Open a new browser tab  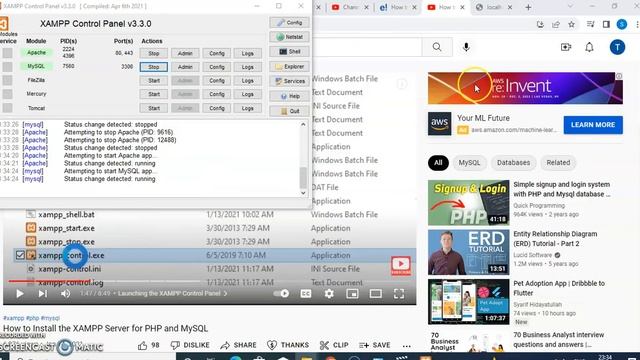(528, 7)
